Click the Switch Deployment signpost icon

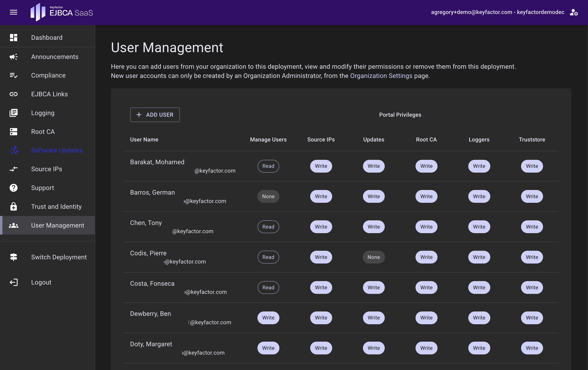(13, 257)
